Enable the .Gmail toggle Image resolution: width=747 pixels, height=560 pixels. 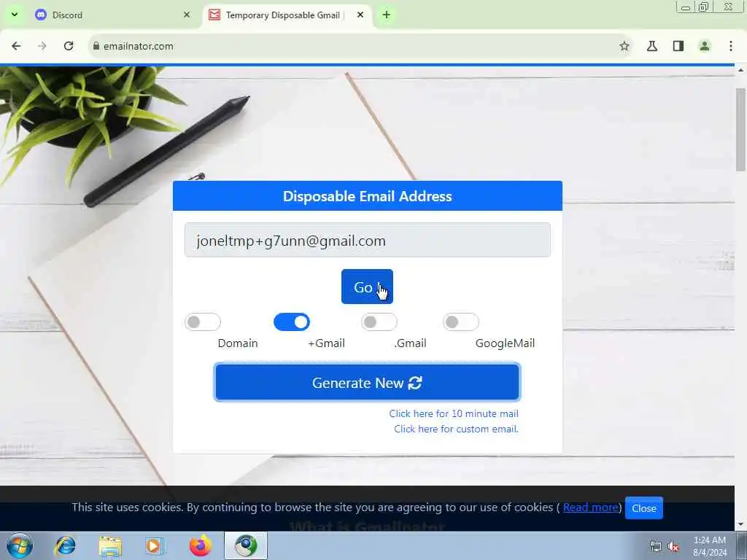tap(379, 322)
